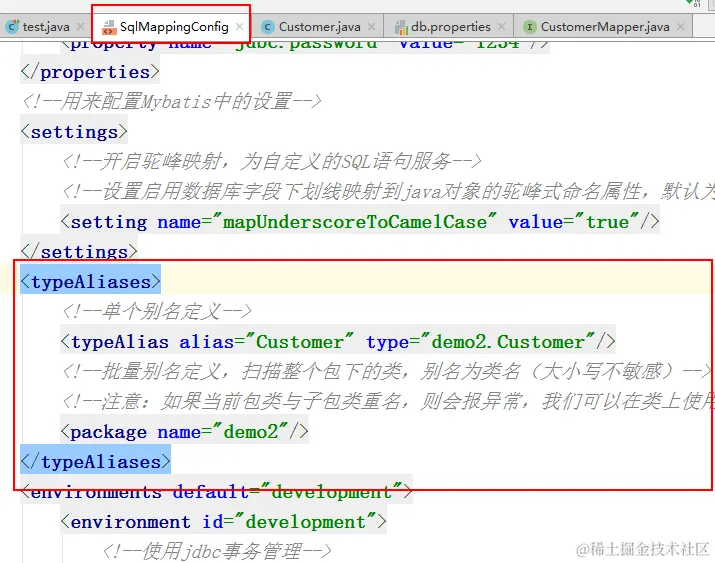
Task: Click the environment id="development" tag
Action: pyautogui.click(x=223, y=522)
